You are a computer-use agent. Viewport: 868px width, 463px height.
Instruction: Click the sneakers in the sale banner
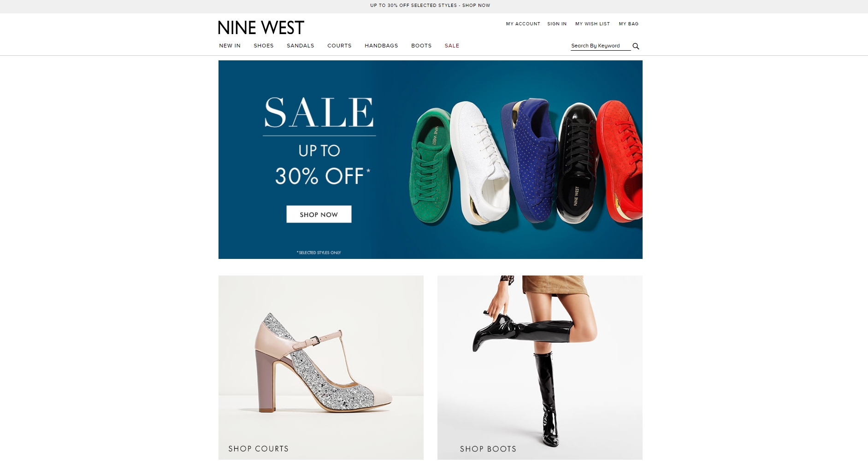tap(526, 161)
